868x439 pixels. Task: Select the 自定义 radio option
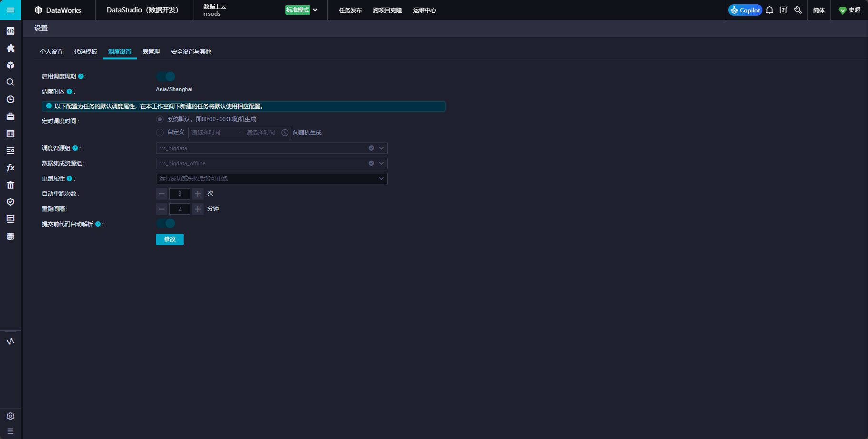(160, 133)
